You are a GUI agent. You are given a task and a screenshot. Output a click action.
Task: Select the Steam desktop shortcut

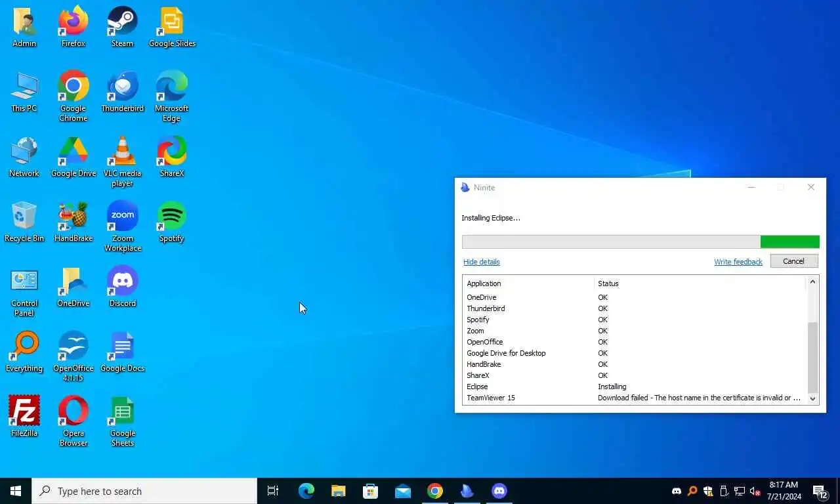point(122,28)
